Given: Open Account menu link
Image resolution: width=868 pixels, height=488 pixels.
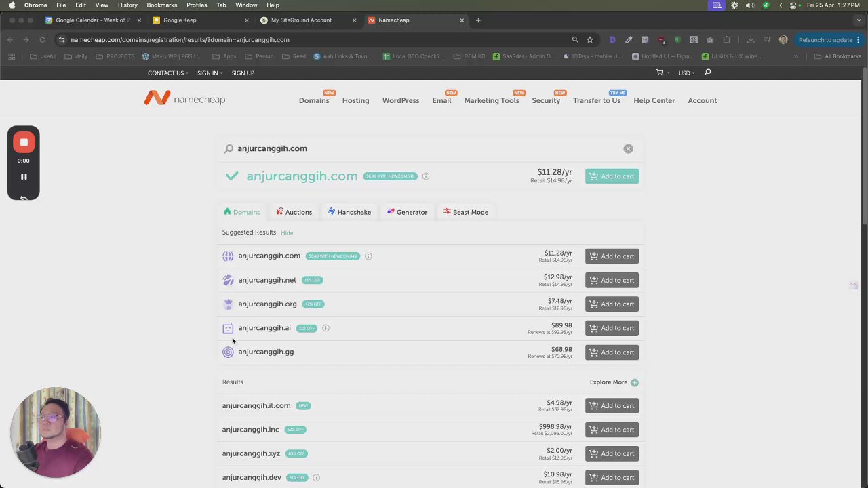Looking at the screenshot, I should (x=703, y=100).
